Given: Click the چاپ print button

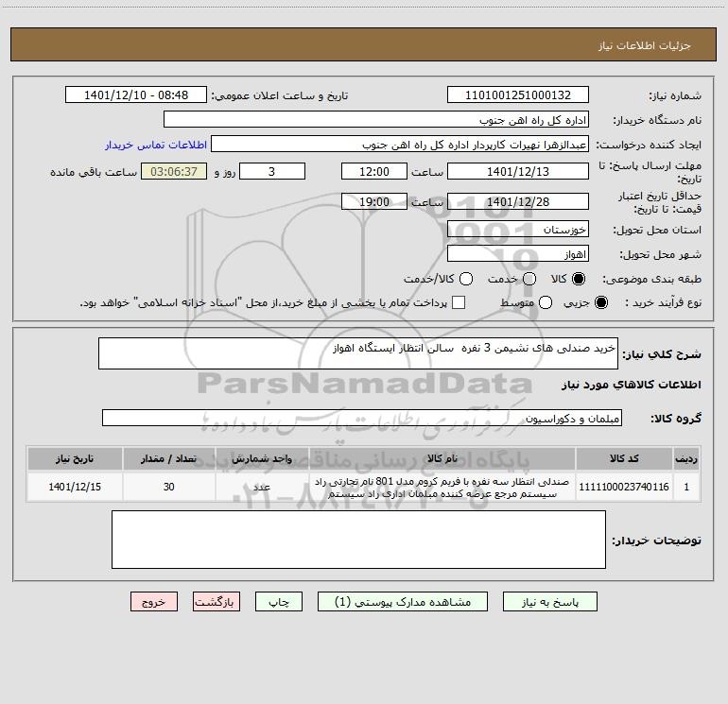Looking at the screenshot, I should coord(279,602).
